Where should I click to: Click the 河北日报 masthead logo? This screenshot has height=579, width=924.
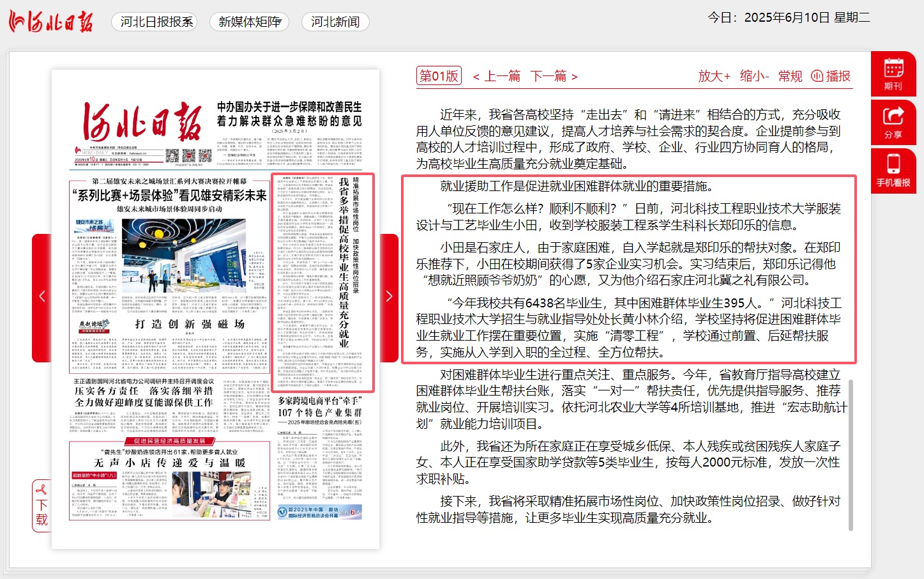click(x=51, y=21)
